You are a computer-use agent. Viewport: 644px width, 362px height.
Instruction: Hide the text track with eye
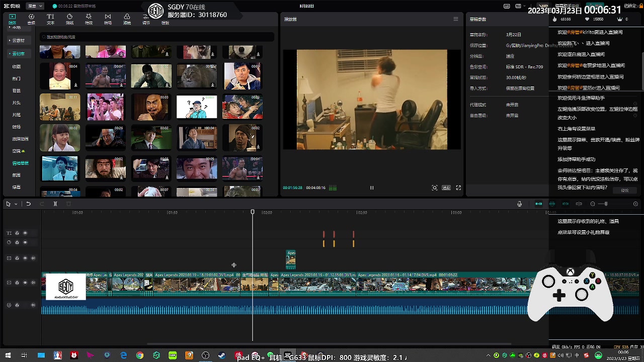25,233
